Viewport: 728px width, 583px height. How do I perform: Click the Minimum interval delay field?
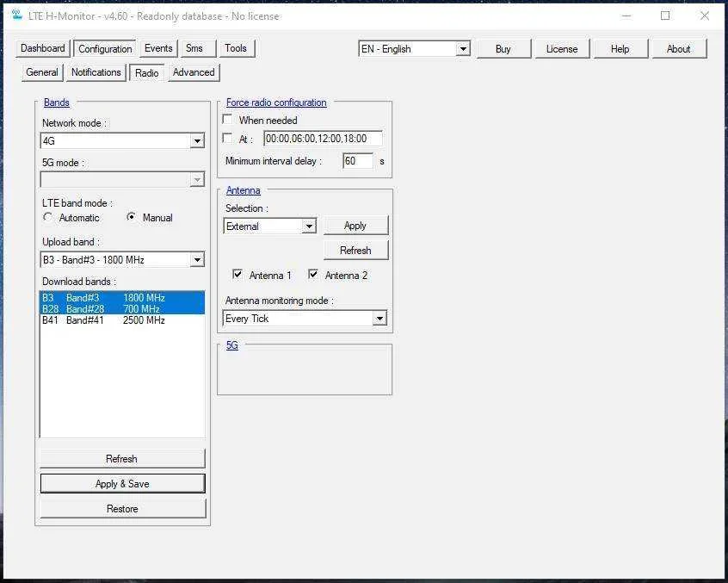point(357,161)
